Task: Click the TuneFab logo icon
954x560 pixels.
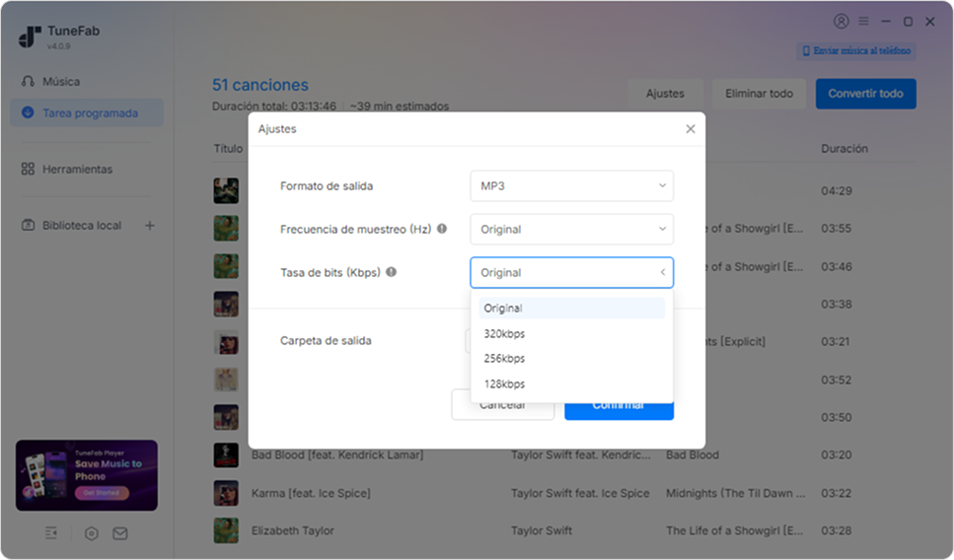Action: coord(30,36)
